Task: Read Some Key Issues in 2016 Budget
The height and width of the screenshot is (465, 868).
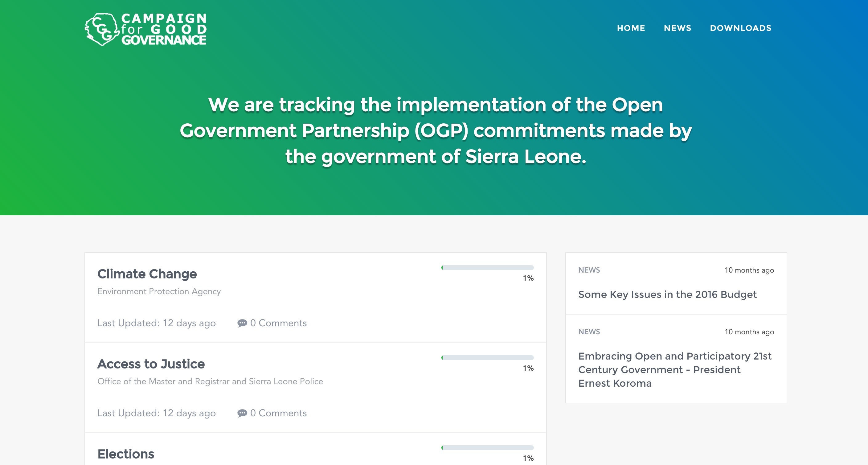Action: tap(667, 294)
